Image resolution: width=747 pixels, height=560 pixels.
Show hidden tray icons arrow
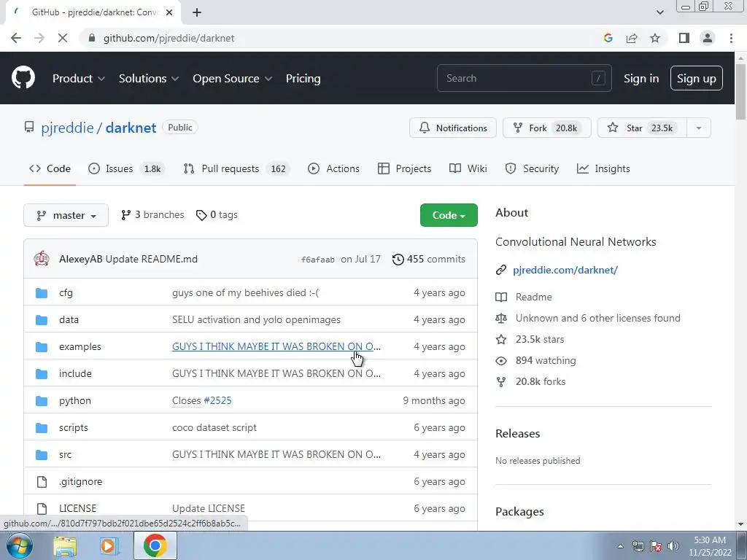point(620,546)
